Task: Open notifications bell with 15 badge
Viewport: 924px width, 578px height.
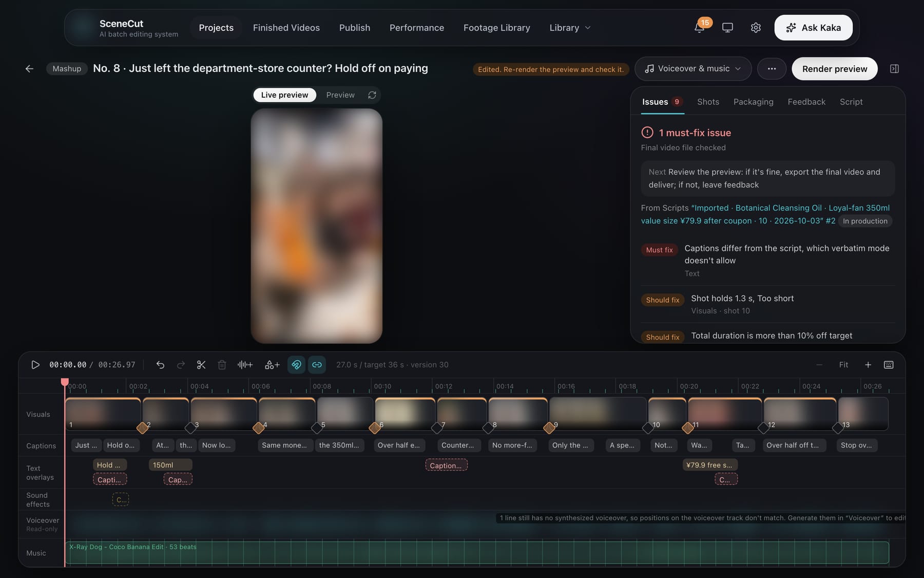Action: click(x=699, y=27)
